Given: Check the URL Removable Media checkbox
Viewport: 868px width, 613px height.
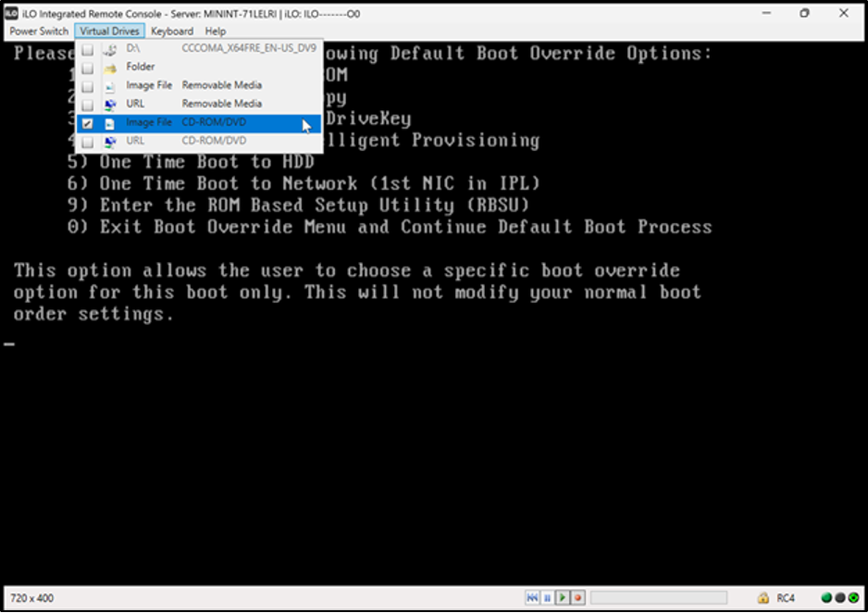Looking at the screenshot, I should coord(88,106).
